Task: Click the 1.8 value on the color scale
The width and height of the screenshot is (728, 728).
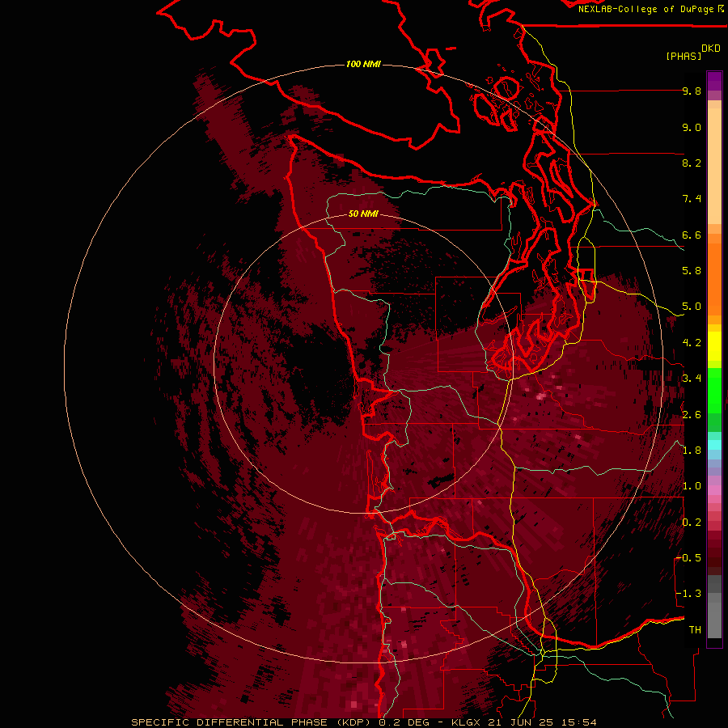Action: (692, 451)
